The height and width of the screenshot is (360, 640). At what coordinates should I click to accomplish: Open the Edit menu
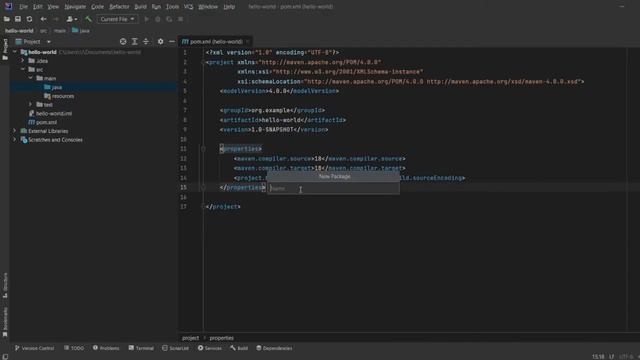click(x=38, y=7)
